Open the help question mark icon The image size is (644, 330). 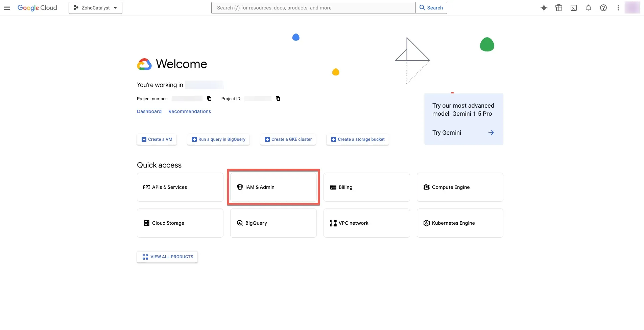pos(603,8)
